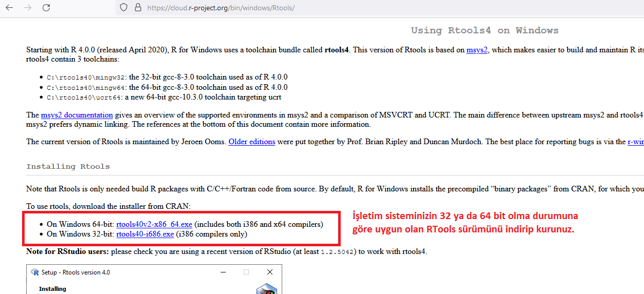
Task: Close the Rtools Setup window
Action: click(270, 272)
